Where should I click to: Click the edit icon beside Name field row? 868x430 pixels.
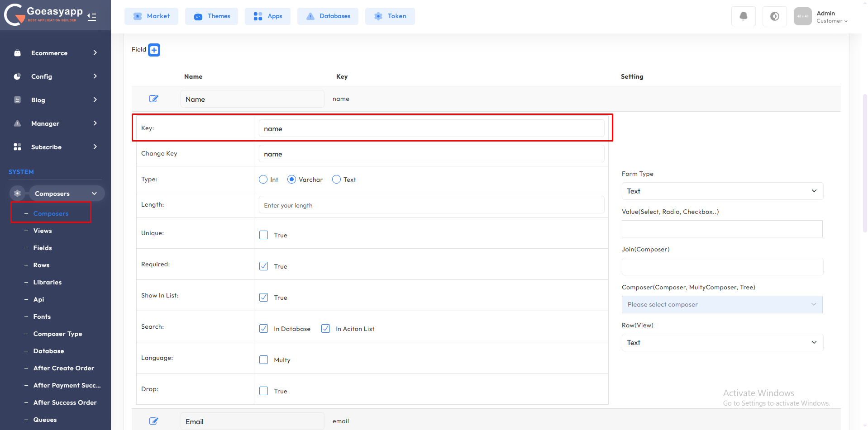pos(154,99)
